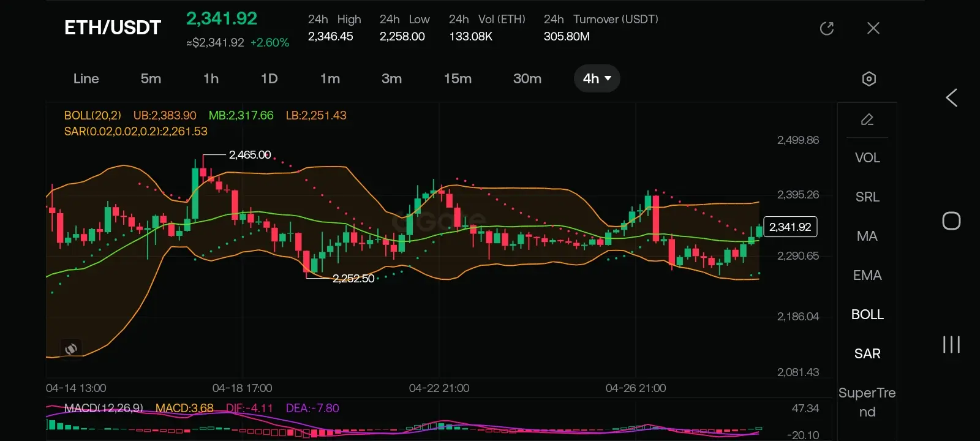Viewport: 980px width, 441px height.
Task: Tap the 2,395.26 price axis label
Action: click(798, 195)
